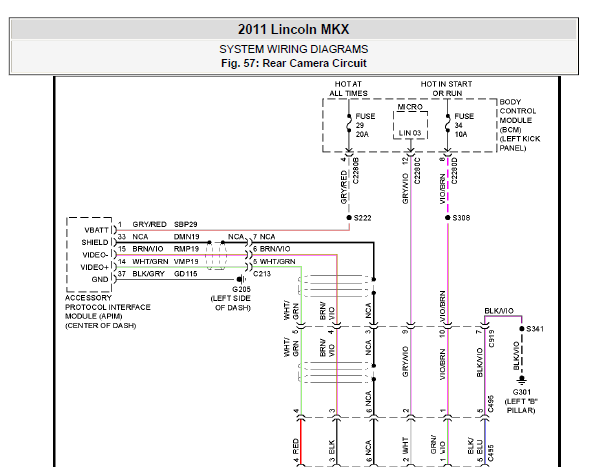Select connector label "C2280D"
This screenshot has width=600, height=467.
454,170
